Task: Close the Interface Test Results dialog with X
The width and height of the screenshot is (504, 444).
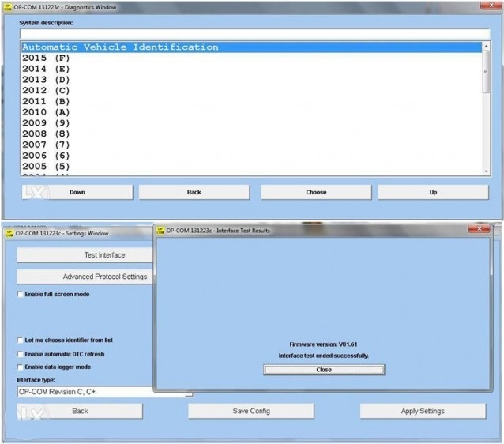Action: 480,228
